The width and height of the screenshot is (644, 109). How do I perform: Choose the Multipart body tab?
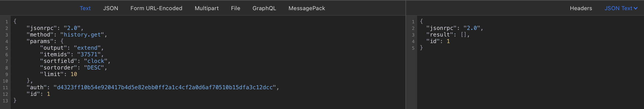coord(206,8)
